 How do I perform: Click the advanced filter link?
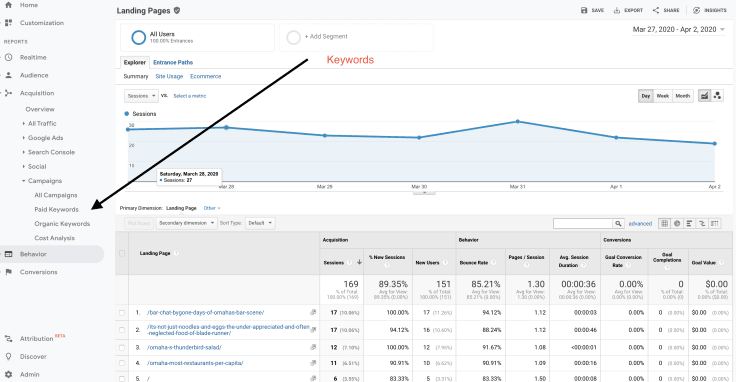[640, 223]
